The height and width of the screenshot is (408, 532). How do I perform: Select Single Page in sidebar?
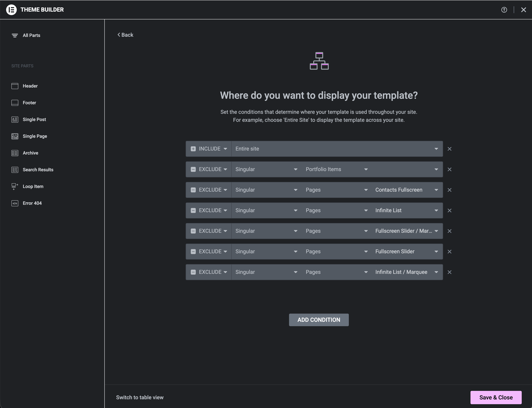click(x=35, y=136)
